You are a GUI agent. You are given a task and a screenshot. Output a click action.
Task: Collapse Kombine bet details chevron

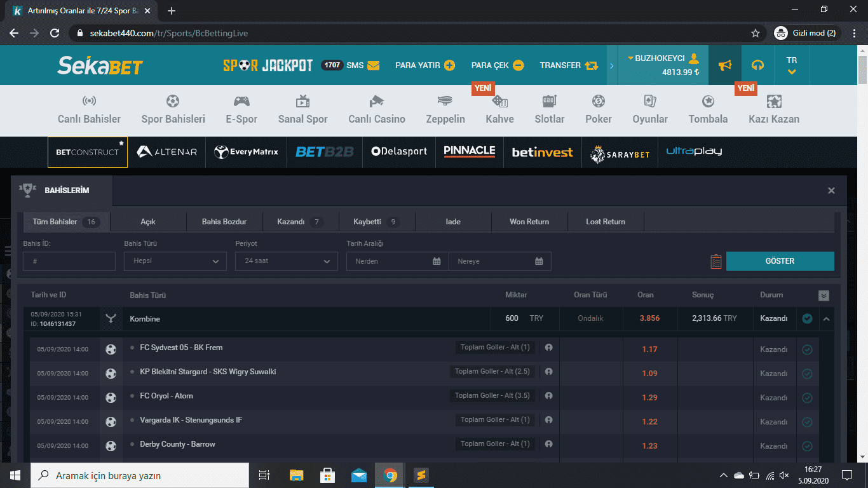tap(826, 319)
